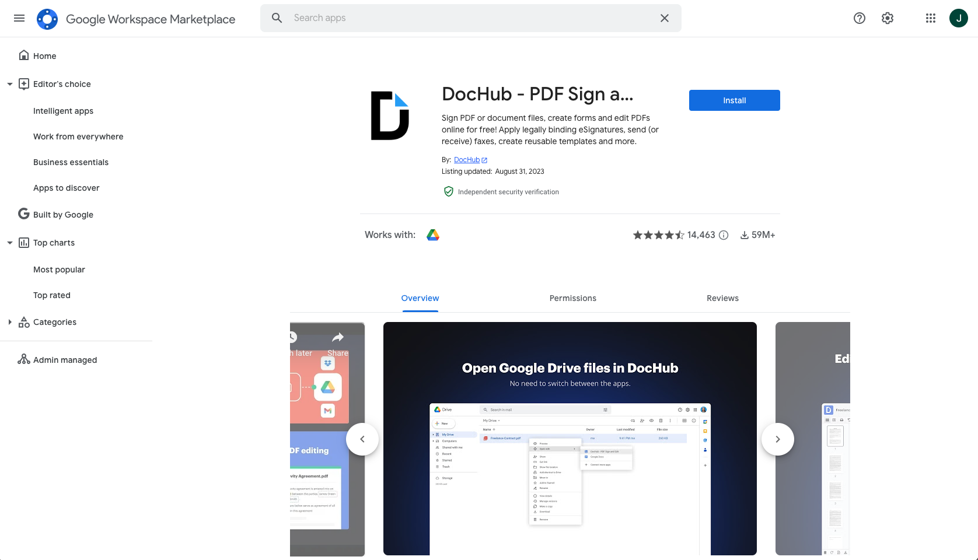Screen dimensions: 978x560
Task: Click the left partial PDF editing screenshot
Action: [x=327, y=439]
